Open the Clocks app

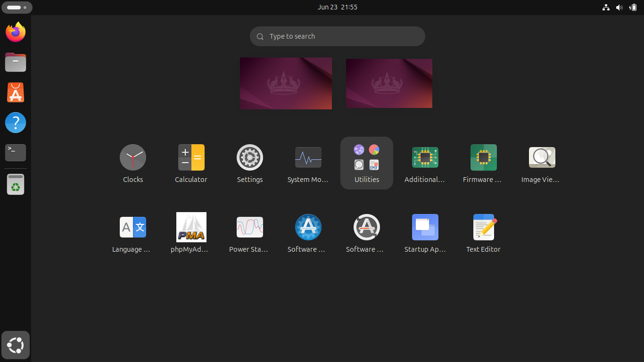coord(133,163)
